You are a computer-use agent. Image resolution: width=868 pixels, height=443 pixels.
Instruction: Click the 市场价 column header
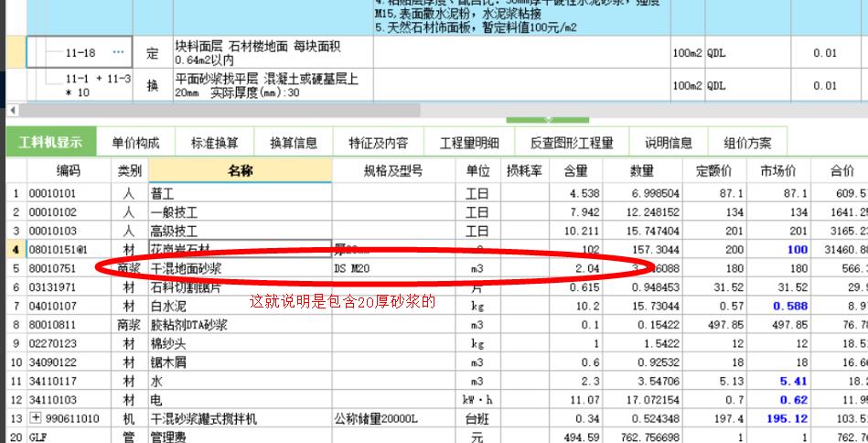pos(778,170)
